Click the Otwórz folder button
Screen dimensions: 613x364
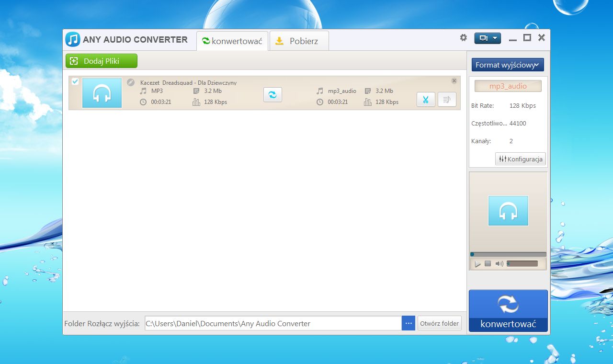pos(440,323)
